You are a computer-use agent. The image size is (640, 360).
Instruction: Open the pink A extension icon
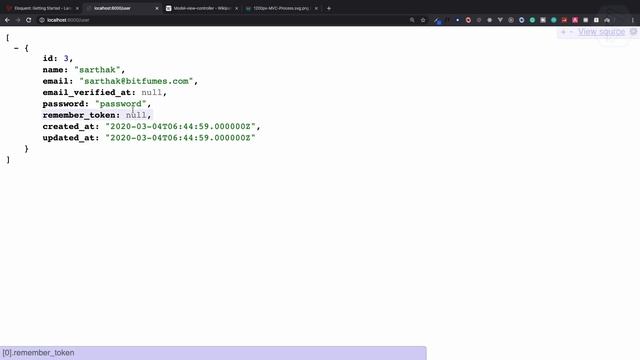point(575,20)
